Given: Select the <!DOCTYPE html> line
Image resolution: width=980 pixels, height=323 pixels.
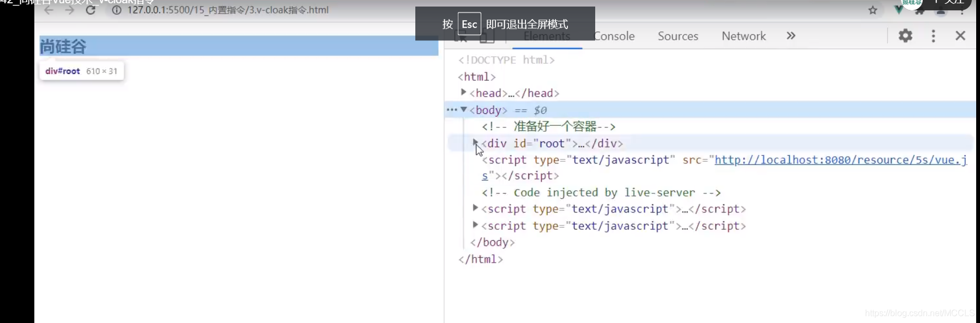Looking at the screenshot, I should [506, 60].
